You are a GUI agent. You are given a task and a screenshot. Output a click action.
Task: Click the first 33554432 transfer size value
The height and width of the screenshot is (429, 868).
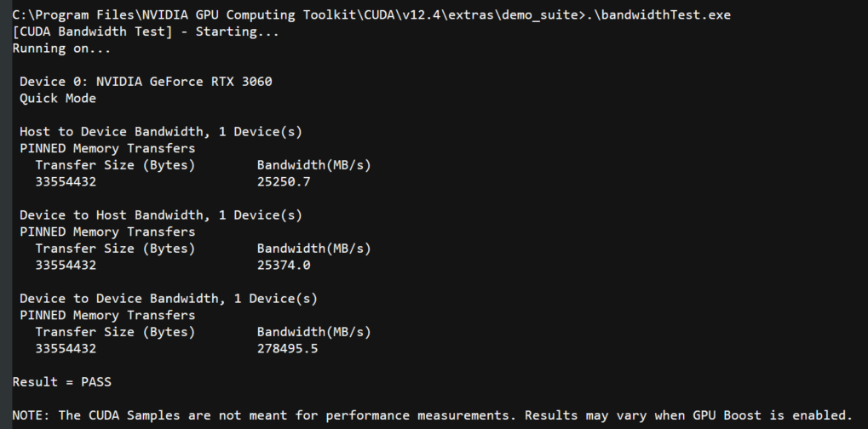point(66,181)
